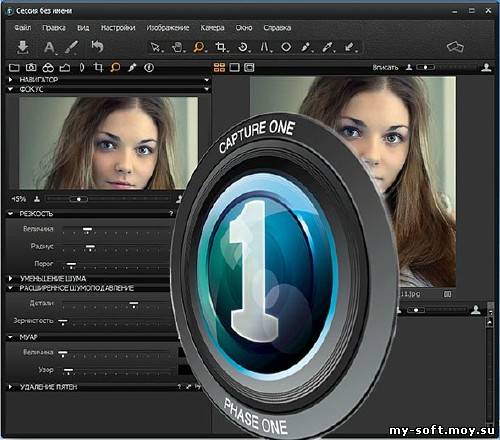Select the Pan hand tool
Viewport: 500px width, 440px height.
178,47
